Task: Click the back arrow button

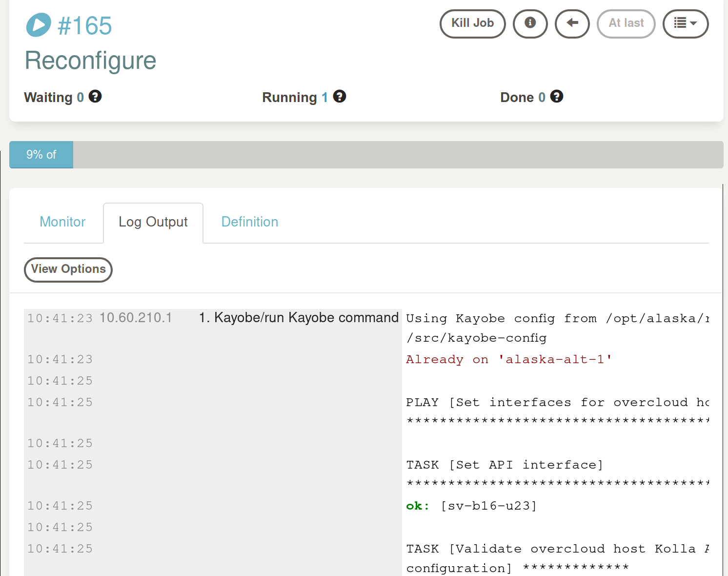Action: click(x=572, y=23)
